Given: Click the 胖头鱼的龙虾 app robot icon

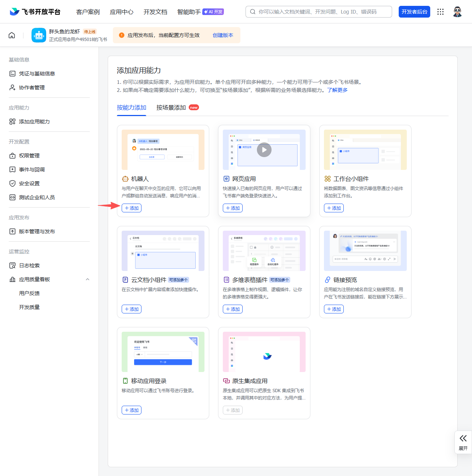Looking at the screenshot, I should 39,35.
